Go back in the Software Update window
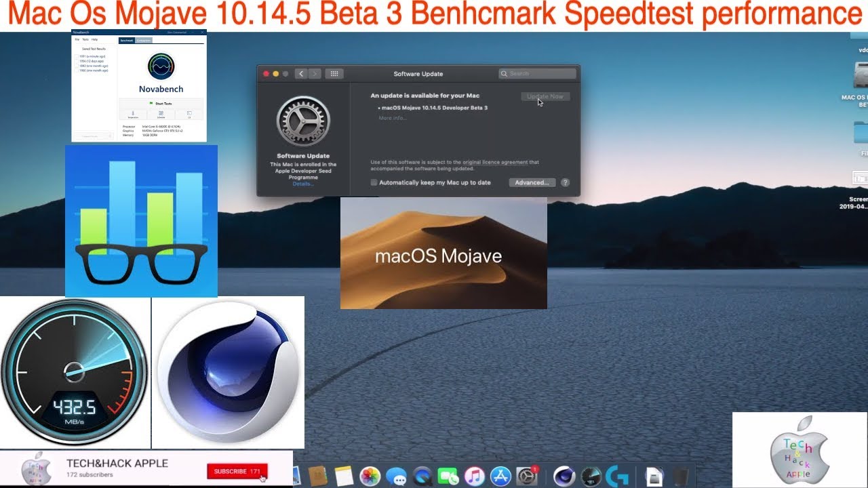Image resolution: width=868 pixels, height=488 pixels. click(x=302, y=73)
